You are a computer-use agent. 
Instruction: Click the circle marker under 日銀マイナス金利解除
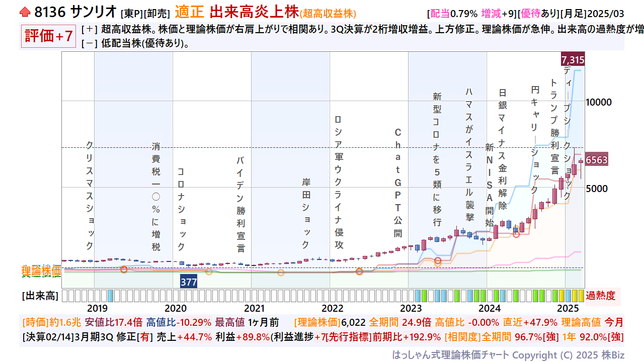(516, 234)
